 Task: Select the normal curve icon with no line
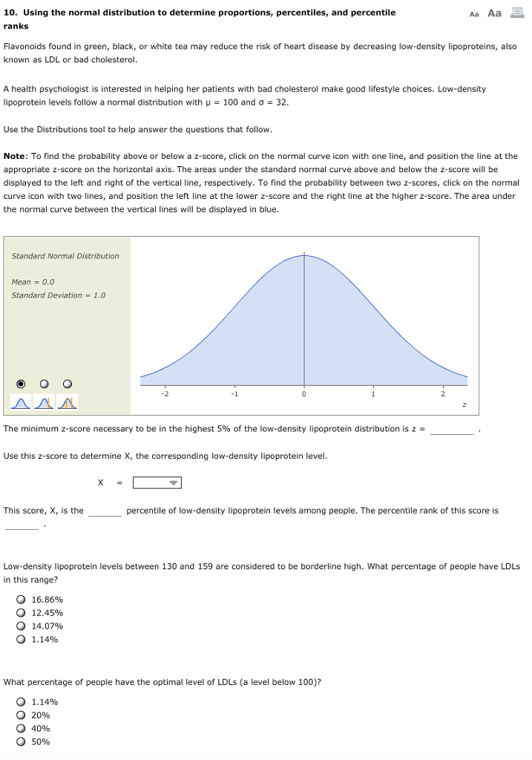click(x=20, y=402)
